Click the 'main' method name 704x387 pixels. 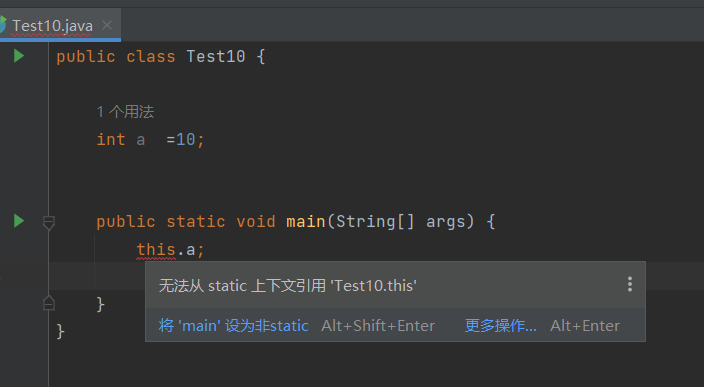306,221
